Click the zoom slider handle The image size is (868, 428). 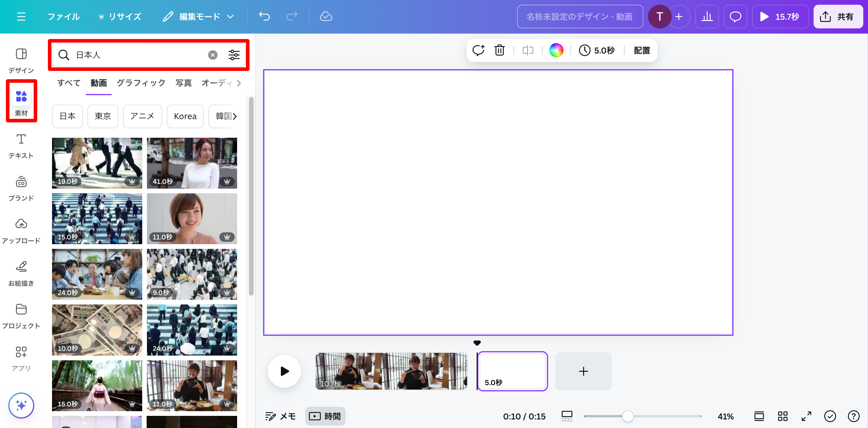tap(627, 416)
